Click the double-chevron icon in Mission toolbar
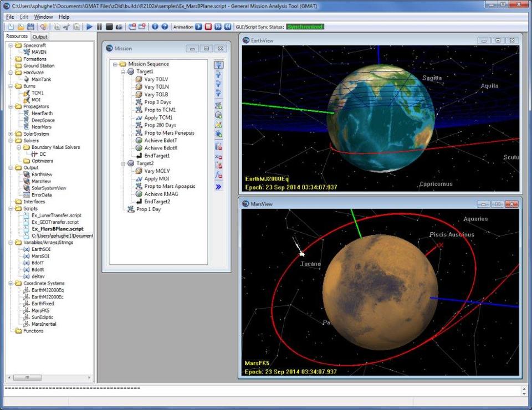The image size is (532, 410). pos(218,187)
